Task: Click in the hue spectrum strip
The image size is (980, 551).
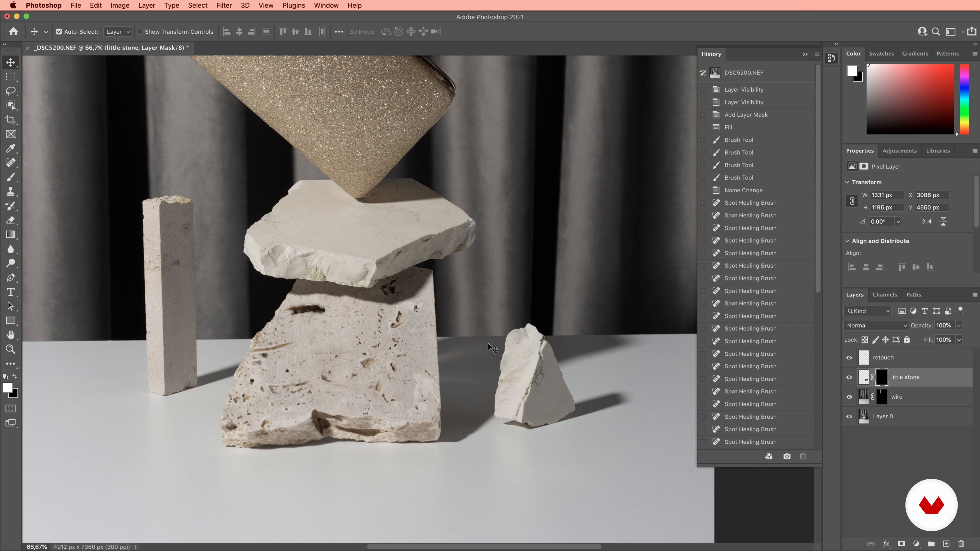Action: tap(964, 99)
